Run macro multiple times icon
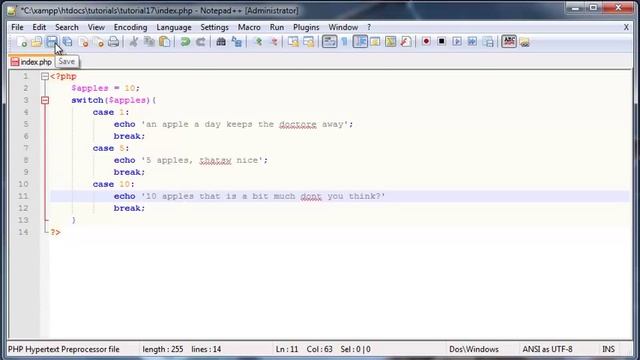Viewport: 640px width, 360px height. [x=472, y=42]
